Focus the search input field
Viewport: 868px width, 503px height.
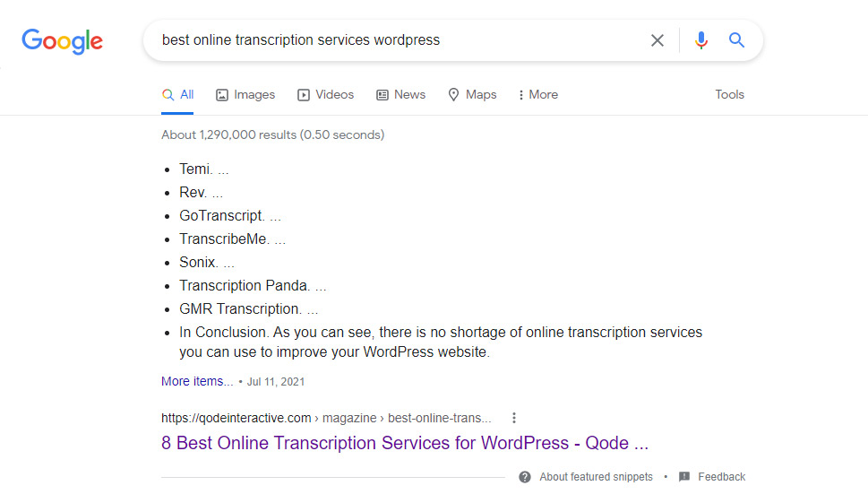point(394,40)
